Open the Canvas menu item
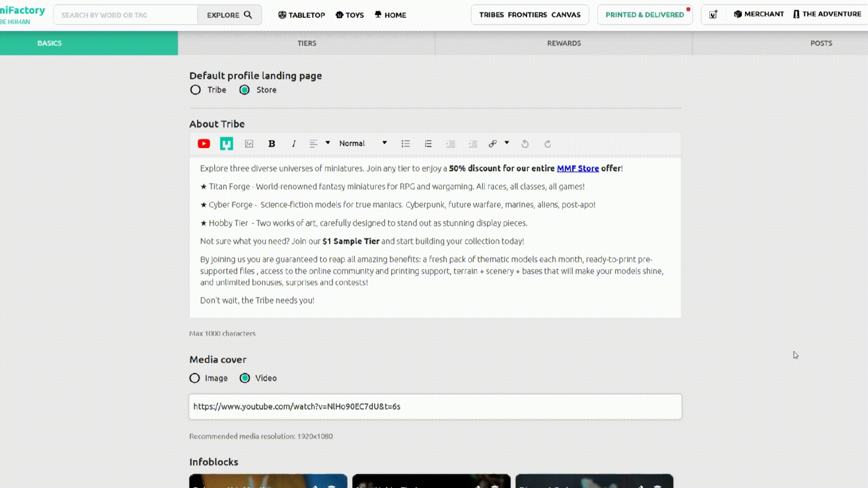Viewport: 868px width, 488px height. coord(566,15)
